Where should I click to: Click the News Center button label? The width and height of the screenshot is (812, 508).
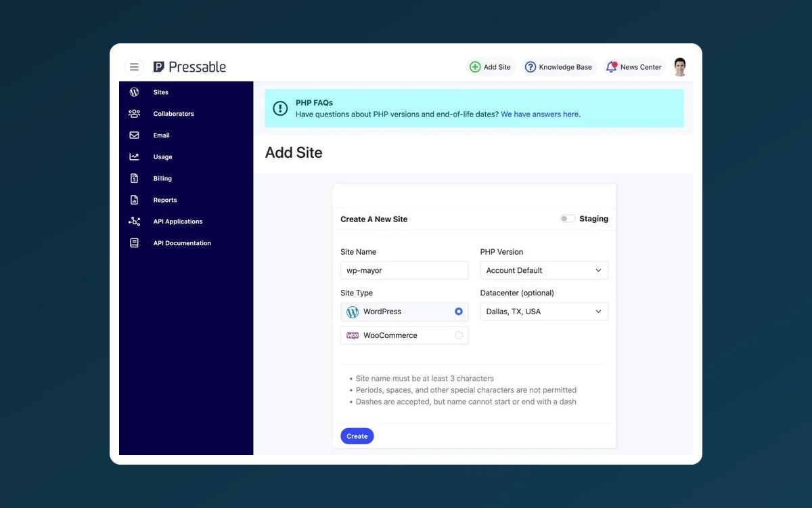641,67
